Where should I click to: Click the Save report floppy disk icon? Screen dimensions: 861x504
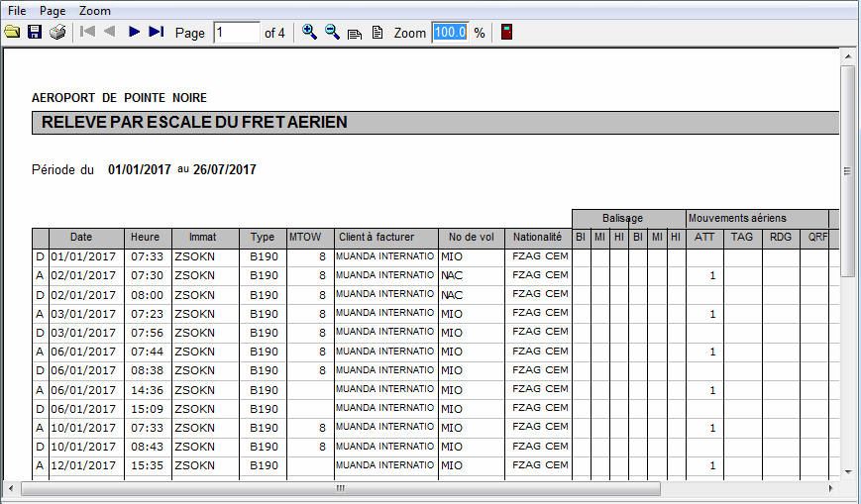[35, 33]
